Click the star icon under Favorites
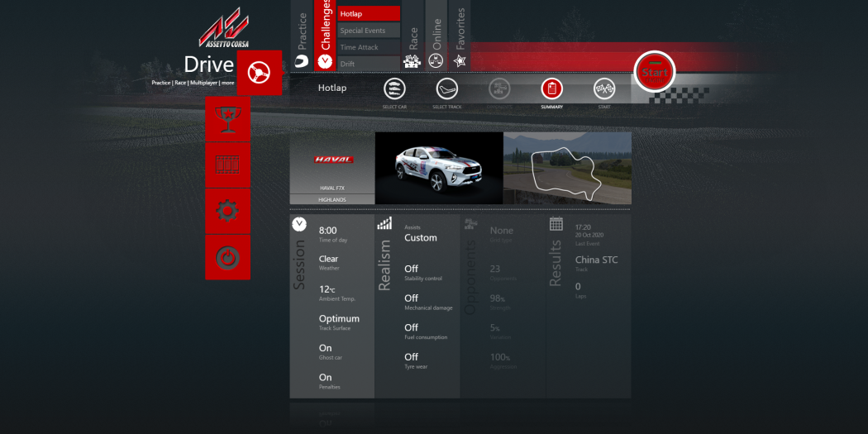 click(x=460, y=61)
